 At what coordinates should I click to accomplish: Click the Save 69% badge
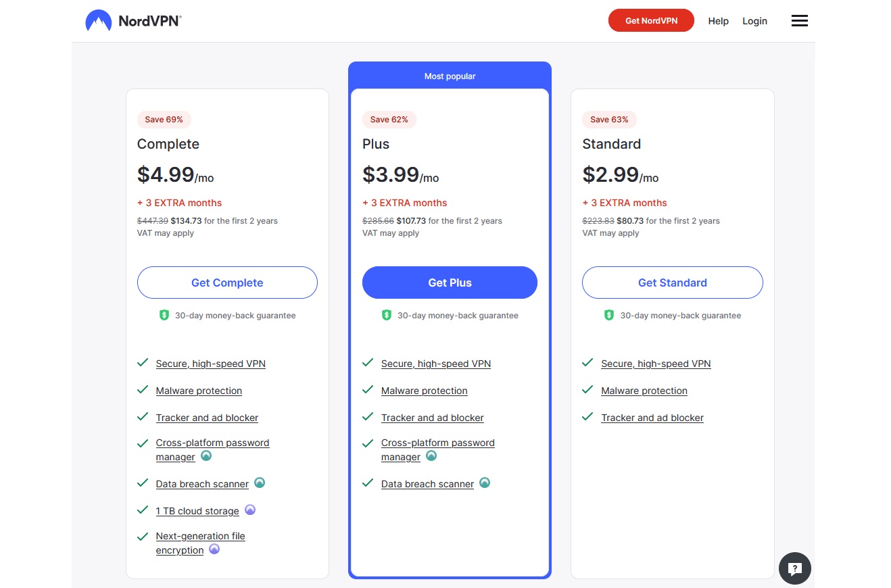coord(164,120)
